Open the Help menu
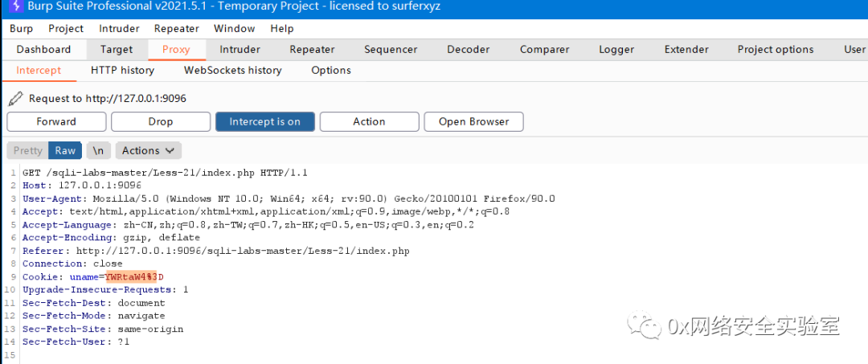The image size is (868, 364). pos(282,28)
